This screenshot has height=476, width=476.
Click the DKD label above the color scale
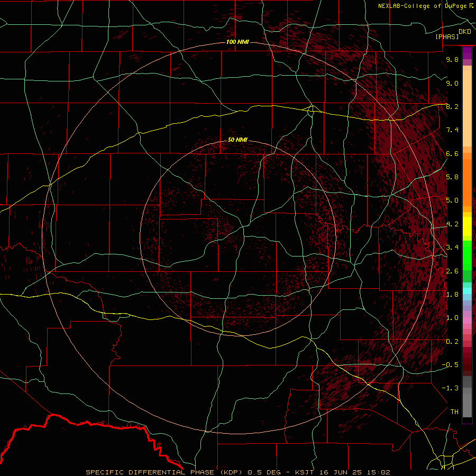pyautogui.click(x=465, y=32)
